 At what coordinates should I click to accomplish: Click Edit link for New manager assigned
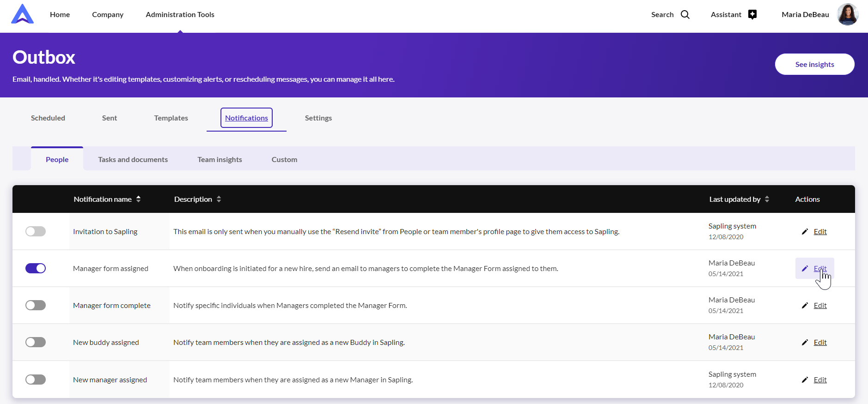[820, 380]
